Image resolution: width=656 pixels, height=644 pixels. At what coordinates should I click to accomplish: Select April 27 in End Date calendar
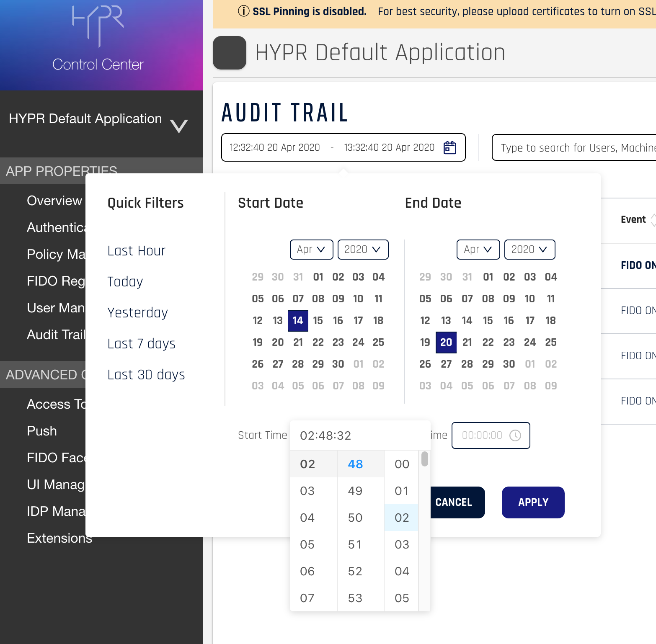446,364
